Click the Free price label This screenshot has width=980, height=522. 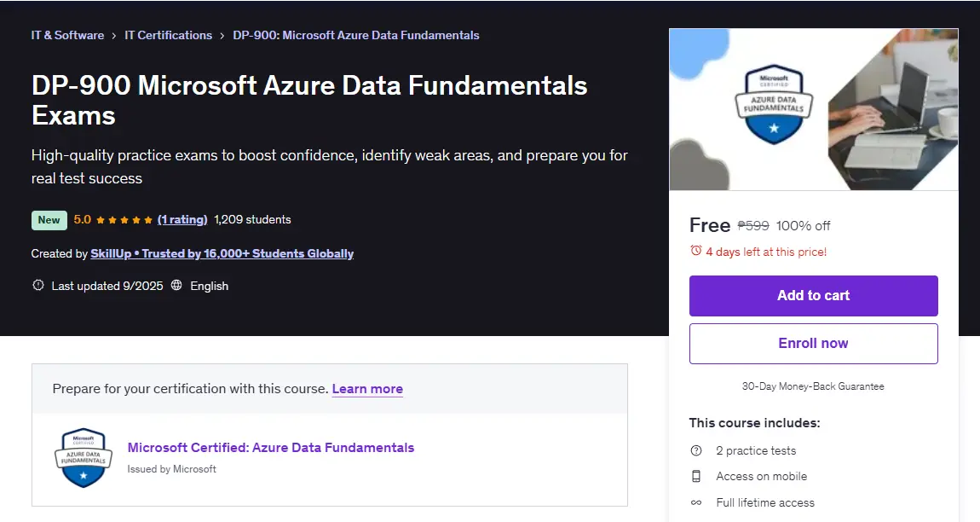(x=709, y=225)
